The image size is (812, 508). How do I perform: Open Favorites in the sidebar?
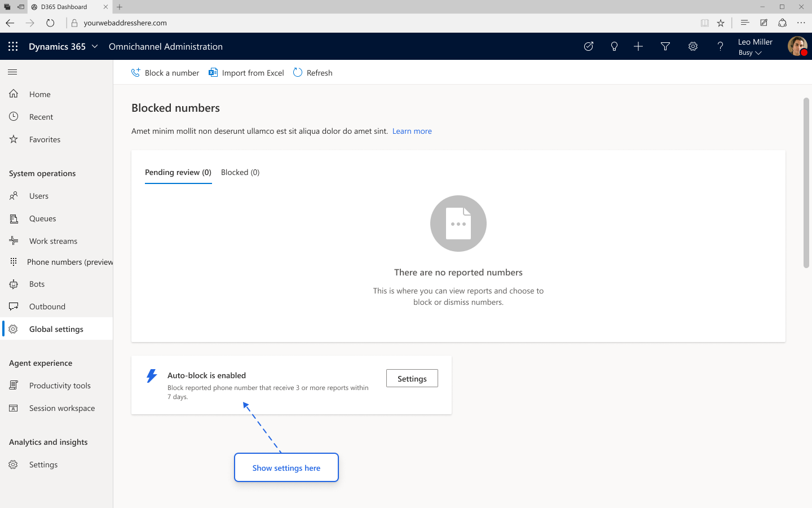[x=56, y=139]
